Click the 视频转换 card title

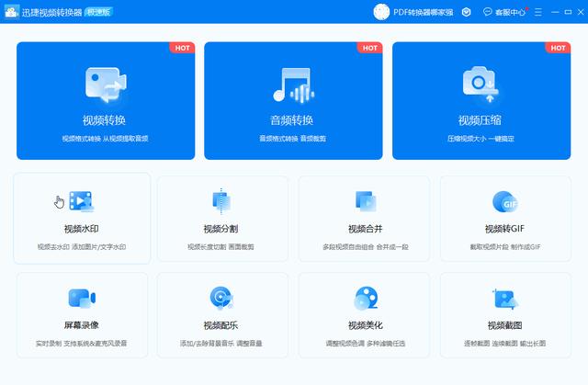click(x=104, y=120)
